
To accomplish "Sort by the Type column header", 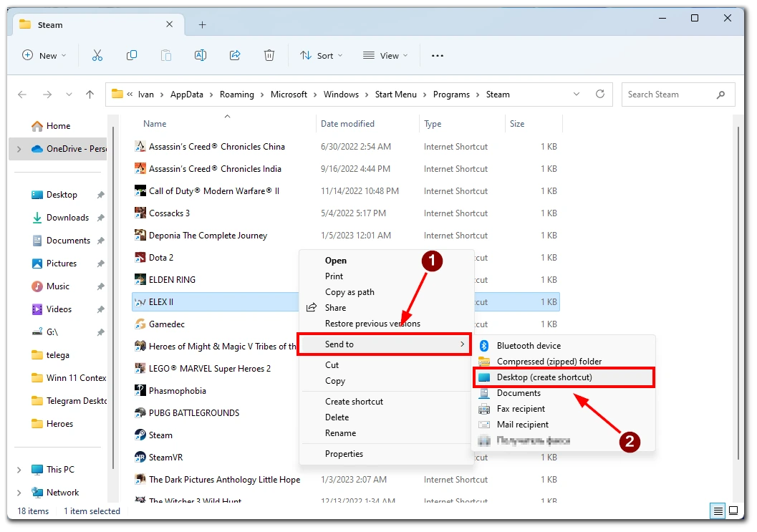I will pos(433,124).
